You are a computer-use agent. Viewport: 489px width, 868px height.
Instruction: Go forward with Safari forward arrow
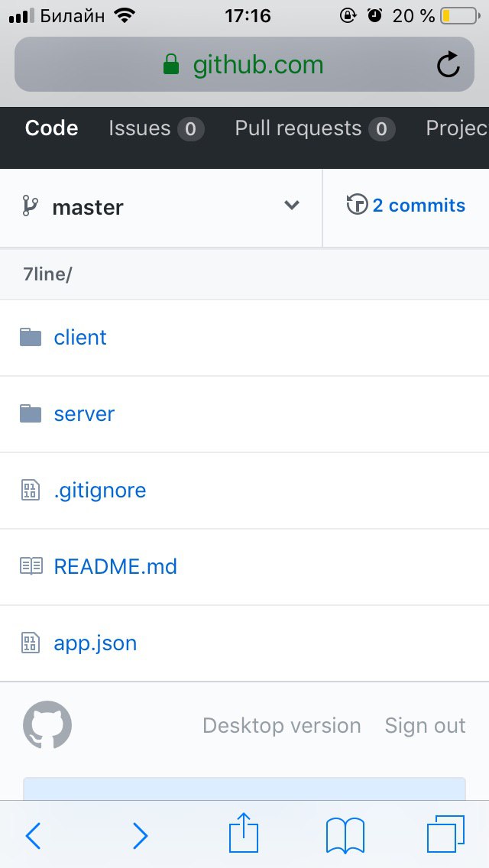click(x=140, y=835)
